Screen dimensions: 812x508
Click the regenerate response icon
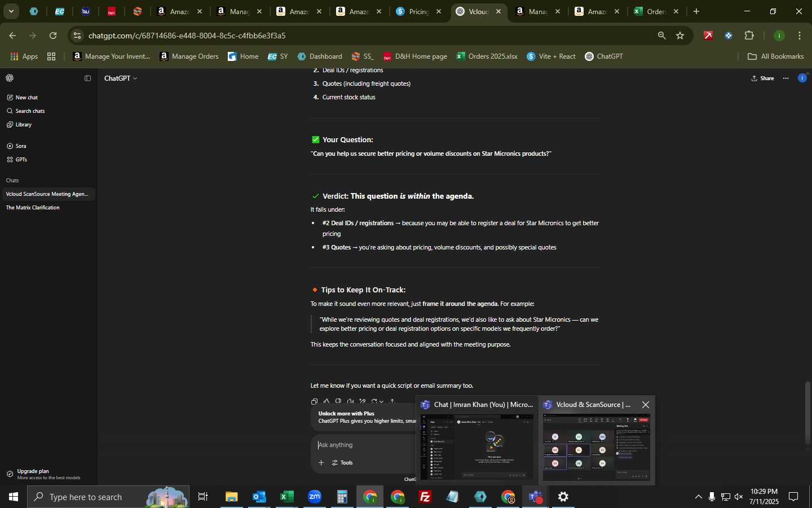pos(374,401)
